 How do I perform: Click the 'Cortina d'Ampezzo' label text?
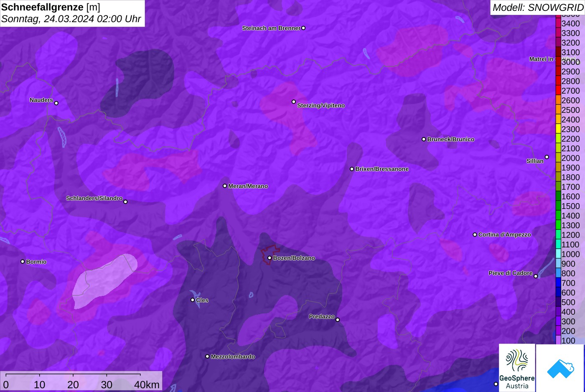click(504, 234)
